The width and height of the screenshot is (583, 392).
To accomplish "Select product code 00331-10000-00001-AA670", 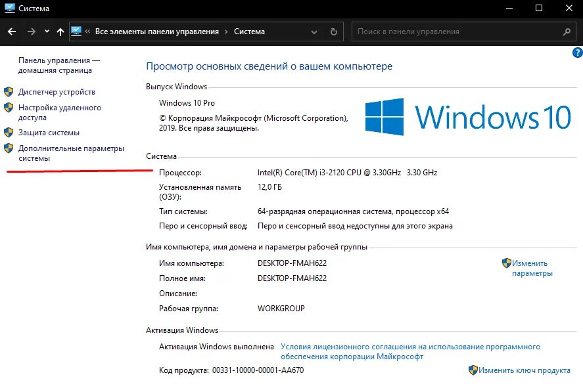I will (x=258, y=370).
